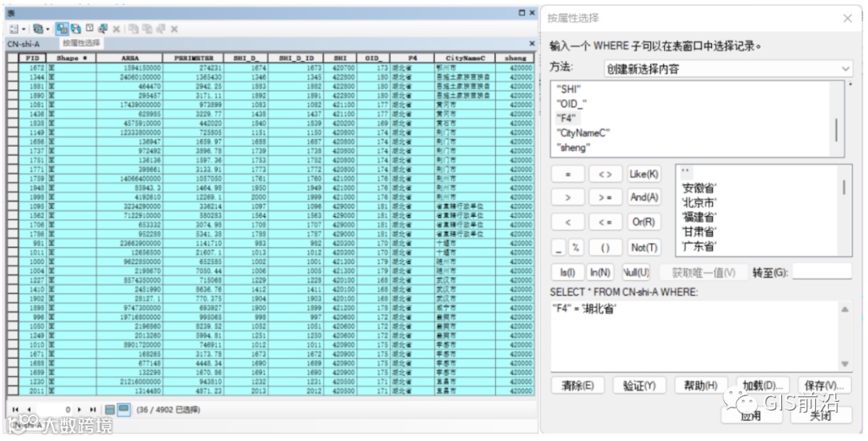Screen dimensions: 868x441
Task: Go to the previous record
Action: click(x=29, y=410)
